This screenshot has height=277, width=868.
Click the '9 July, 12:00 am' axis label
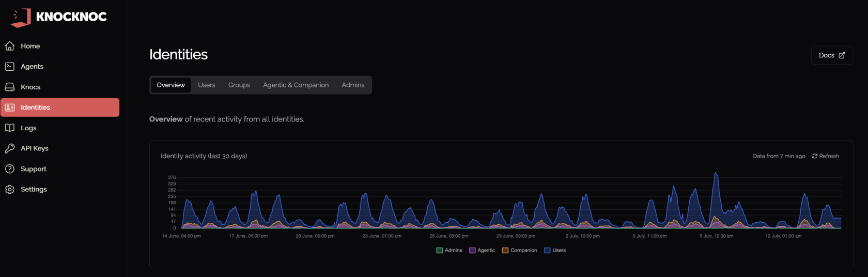click(x=716, y=236)
